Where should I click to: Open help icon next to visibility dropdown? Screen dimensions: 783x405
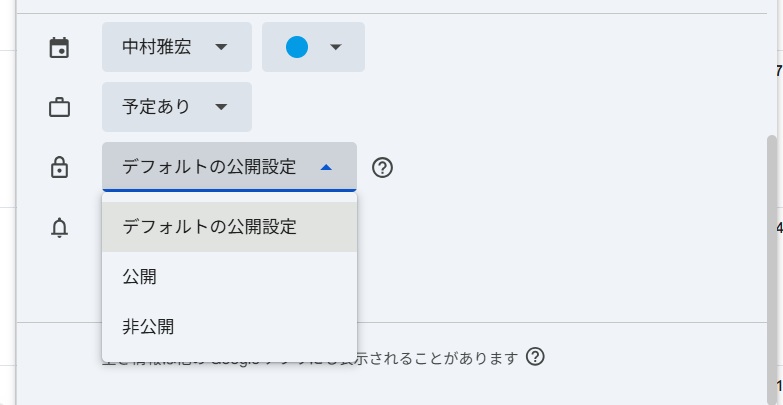pyautogui.click(x=382, y=167)
